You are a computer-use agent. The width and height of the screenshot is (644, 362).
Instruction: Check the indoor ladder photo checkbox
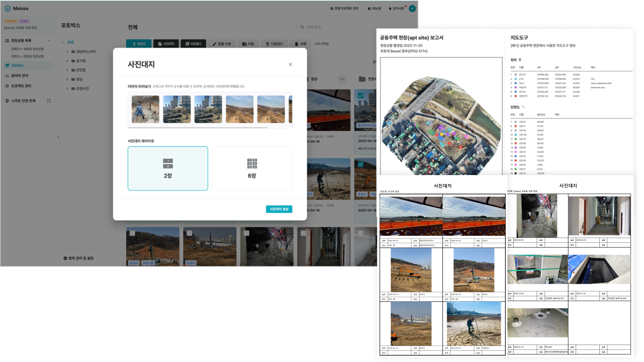[x=246, y=233]
